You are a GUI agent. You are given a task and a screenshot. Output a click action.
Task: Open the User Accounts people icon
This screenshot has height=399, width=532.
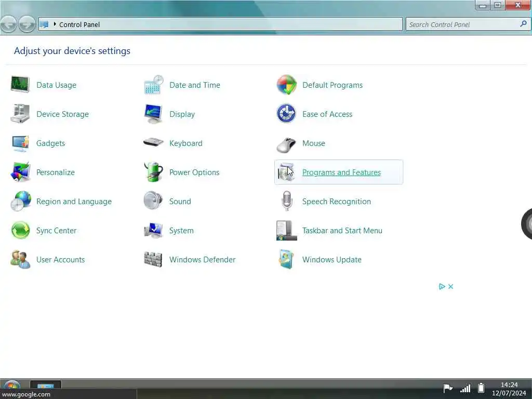20,260
